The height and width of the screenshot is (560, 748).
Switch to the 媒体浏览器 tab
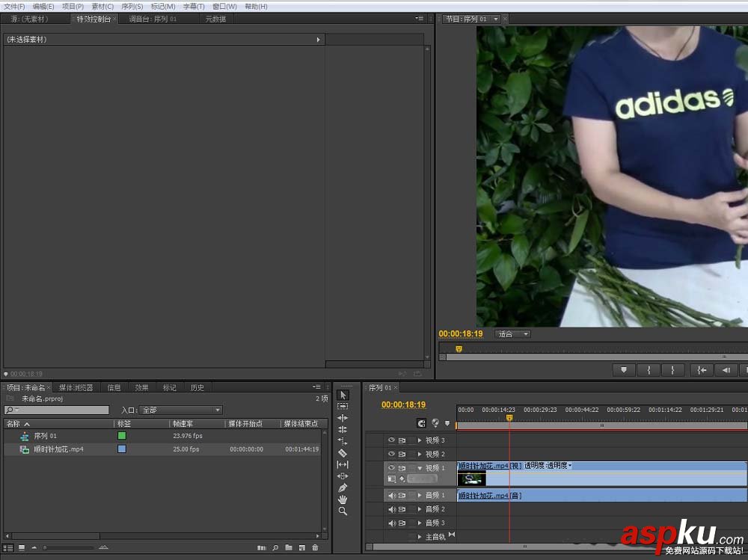coord(76,387)
